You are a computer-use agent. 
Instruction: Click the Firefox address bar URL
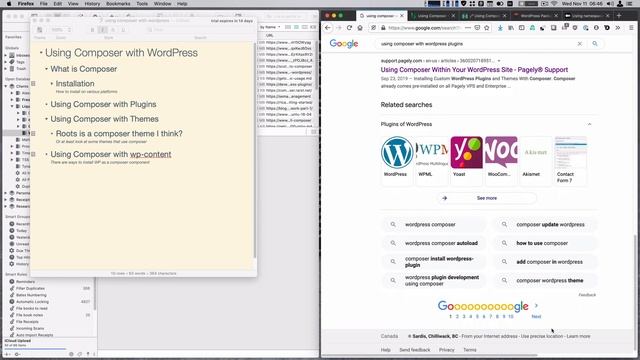tap(423, 28)
